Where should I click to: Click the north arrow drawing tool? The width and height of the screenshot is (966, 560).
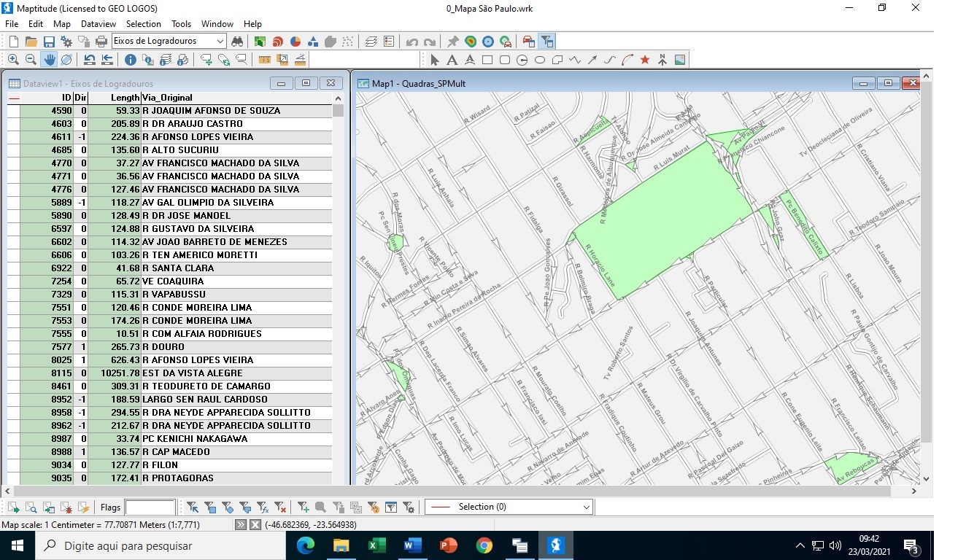[662, 60]
